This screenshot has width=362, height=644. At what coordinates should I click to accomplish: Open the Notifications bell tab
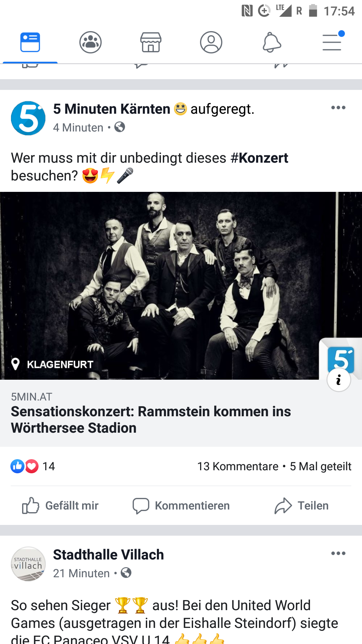pyautogui.click(x=271, y=43)
